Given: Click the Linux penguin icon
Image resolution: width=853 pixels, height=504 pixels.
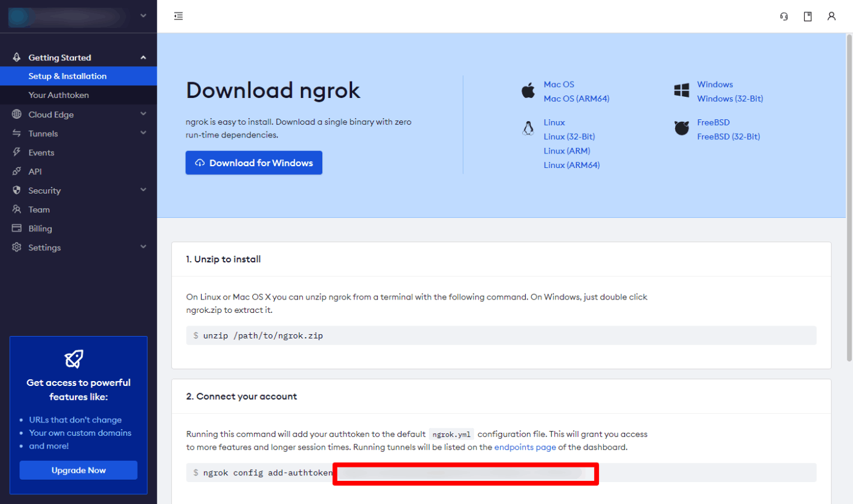Looking at the screenshot, I should point(528,128).
